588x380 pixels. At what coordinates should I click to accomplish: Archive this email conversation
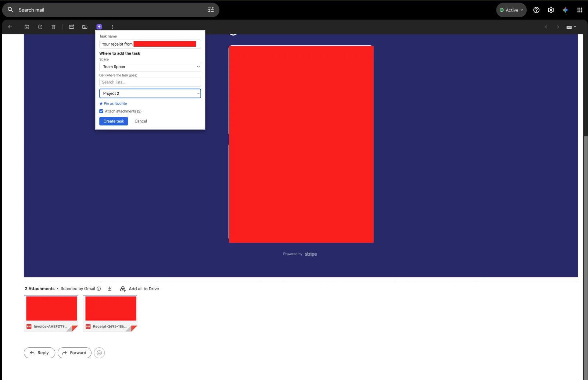coord(27,27)
